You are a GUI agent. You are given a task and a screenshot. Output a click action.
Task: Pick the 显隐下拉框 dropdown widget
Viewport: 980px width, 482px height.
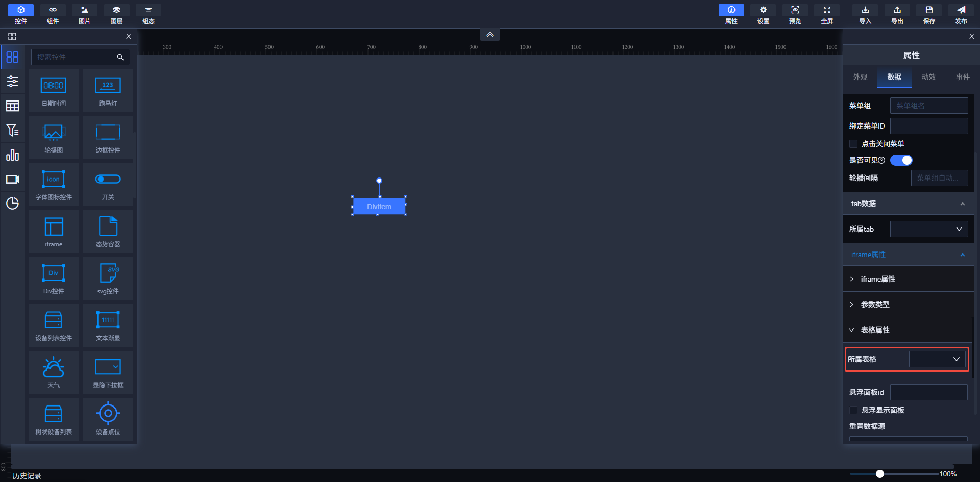pyautogui.click(x=108, y=372)
